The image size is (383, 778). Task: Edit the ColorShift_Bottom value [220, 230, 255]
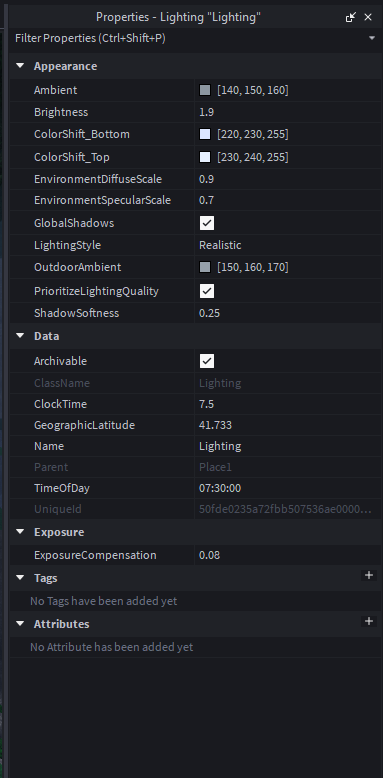coord(253,134)
